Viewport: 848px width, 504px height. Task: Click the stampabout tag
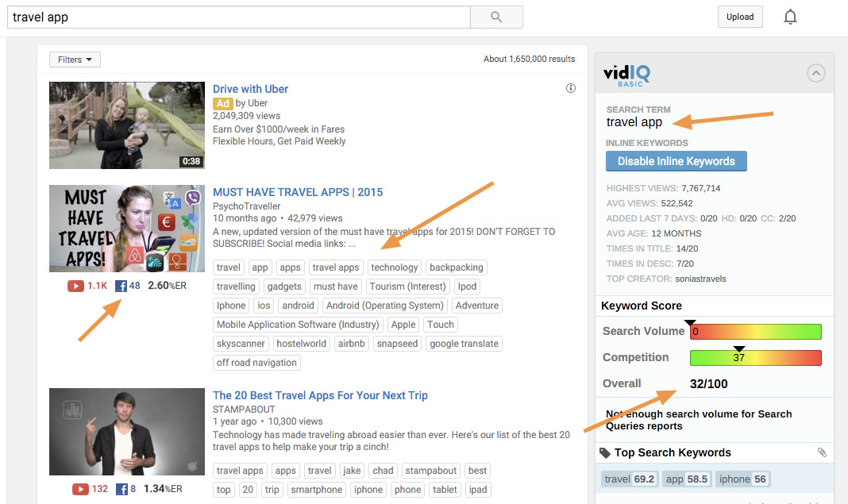pos(431,471)
